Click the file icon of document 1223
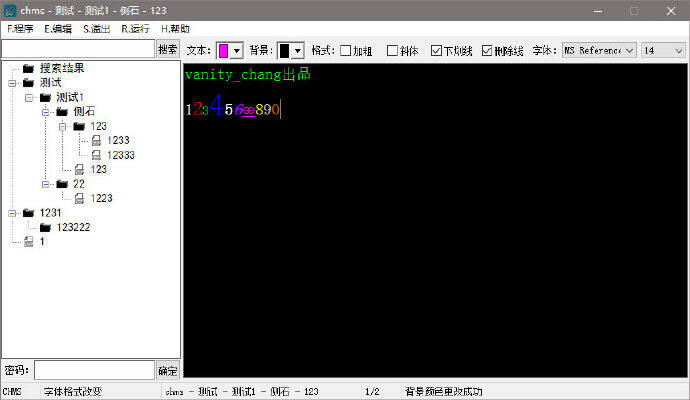690x400 pixels. click(x=79, y=198)
